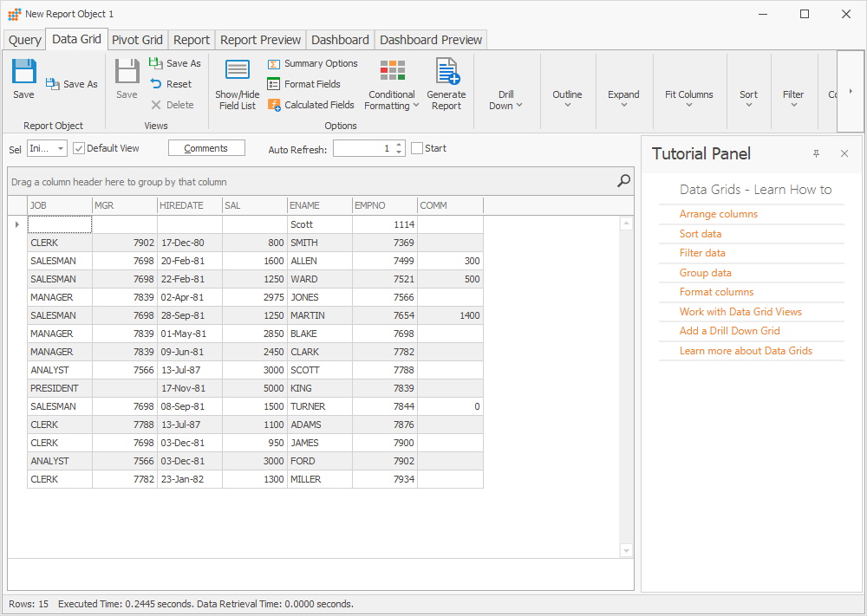Click the grid scrollbar down arrow
The height and width of the screenshot is (616, 867).
(x=626, y=549)
